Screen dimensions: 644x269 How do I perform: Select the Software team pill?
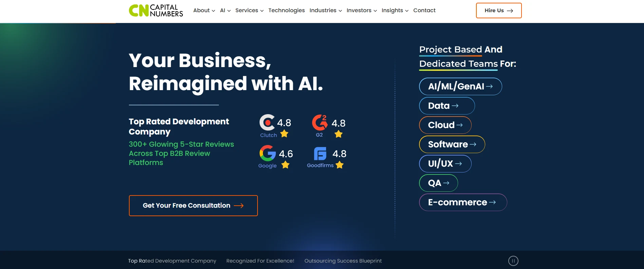click(x=452, y=144)
